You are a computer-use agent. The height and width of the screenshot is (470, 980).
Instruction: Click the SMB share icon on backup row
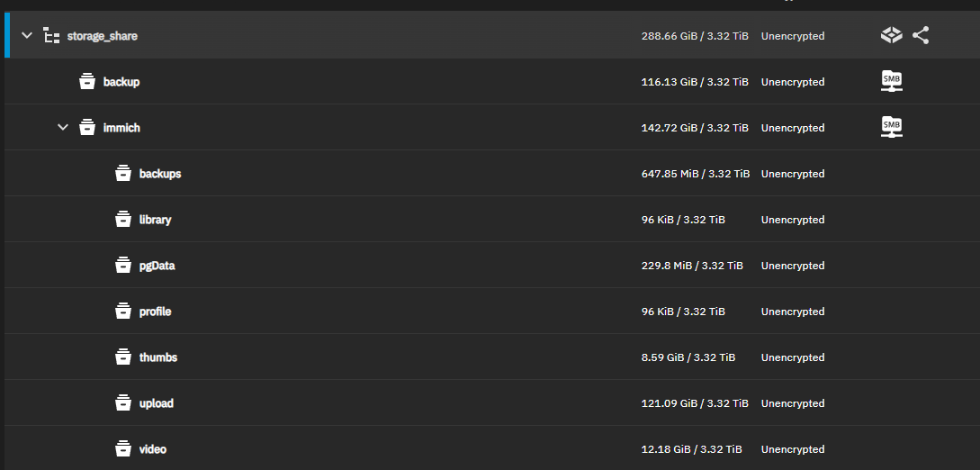pos(891,82)
